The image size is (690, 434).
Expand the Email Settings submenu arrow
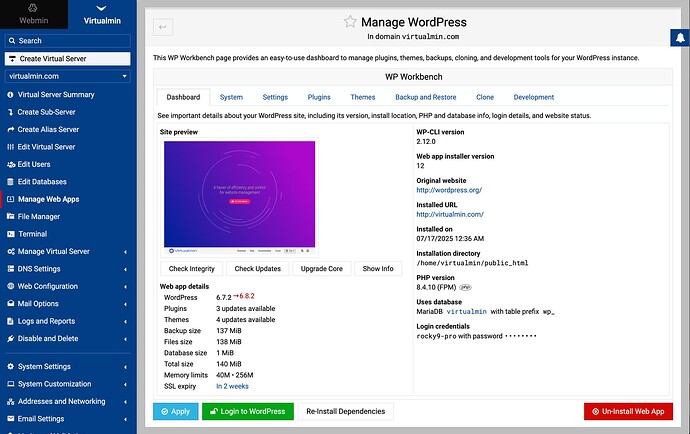[125, 419]
